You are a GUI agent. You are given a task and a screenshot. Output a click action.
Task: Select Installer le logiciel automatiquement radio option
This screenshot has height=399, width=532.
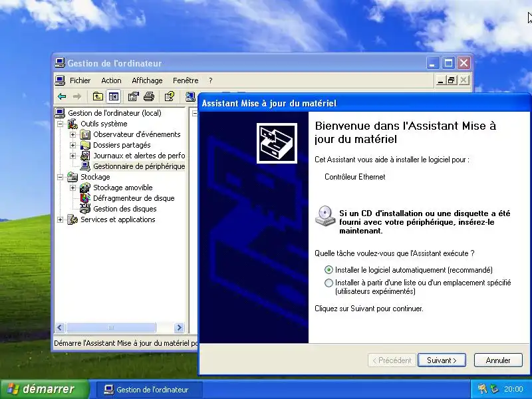click(329, 270)
